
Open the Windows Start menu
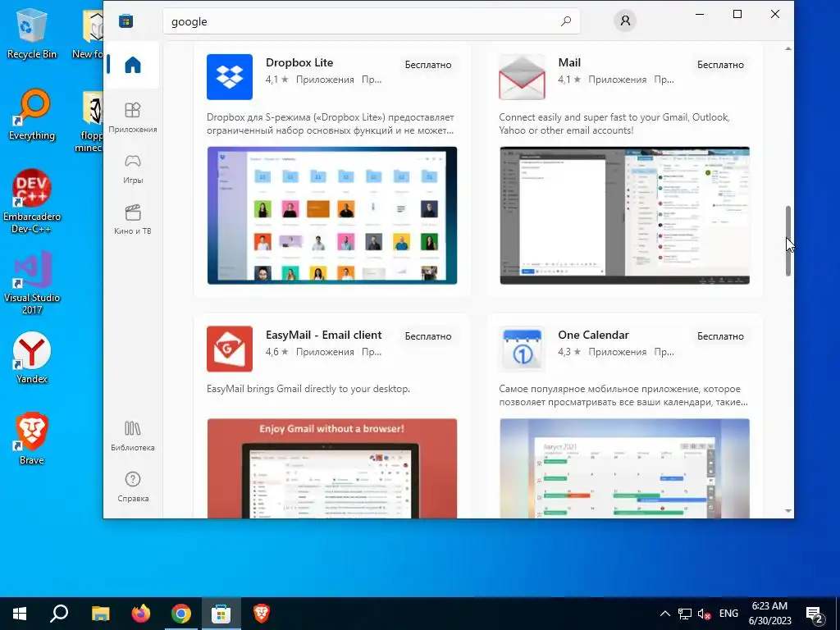tap(20, 614)
